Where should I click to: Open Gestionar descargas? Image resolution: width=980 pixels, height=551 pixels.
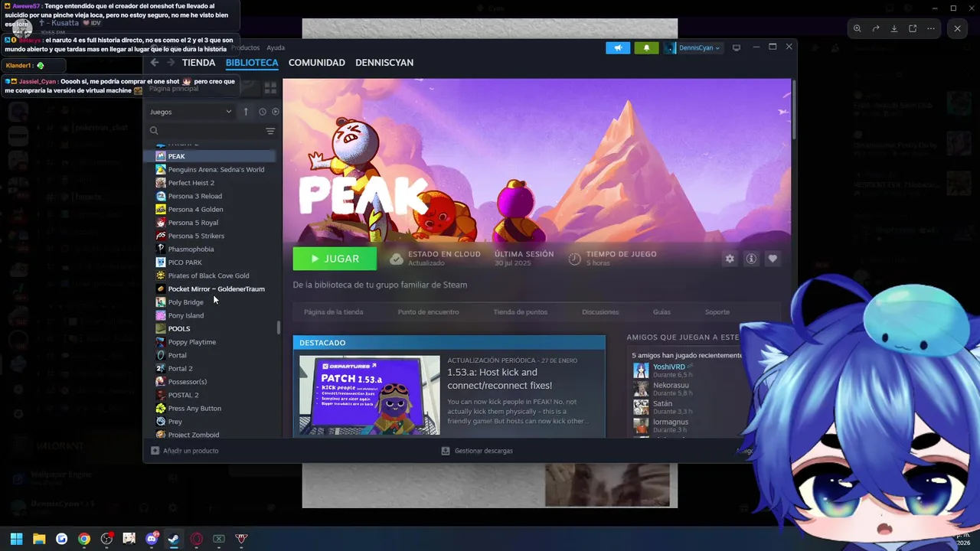click(x=477, y=451)
